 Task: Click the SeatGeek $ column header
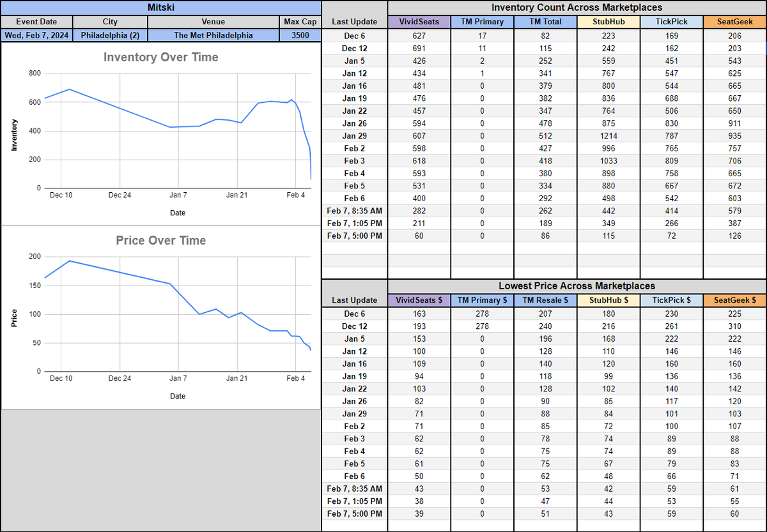pyautogui.click(x=734, y=300)
